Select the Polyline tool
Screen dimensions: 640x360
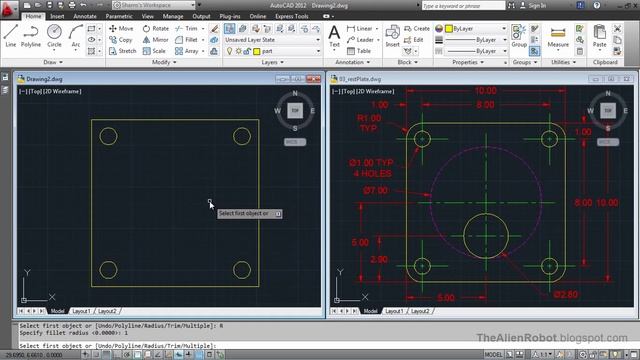click(31, 36)
